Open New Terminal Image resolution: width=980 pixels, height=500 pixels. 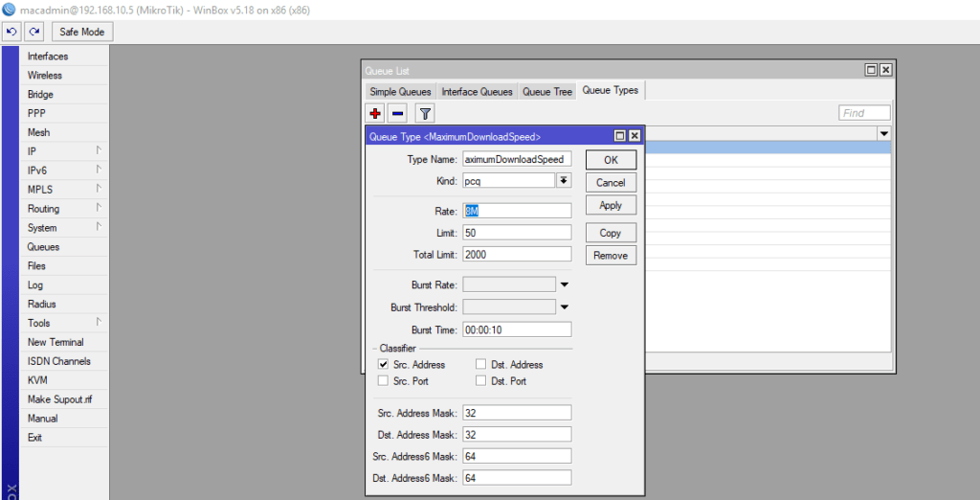pos(64,342)
